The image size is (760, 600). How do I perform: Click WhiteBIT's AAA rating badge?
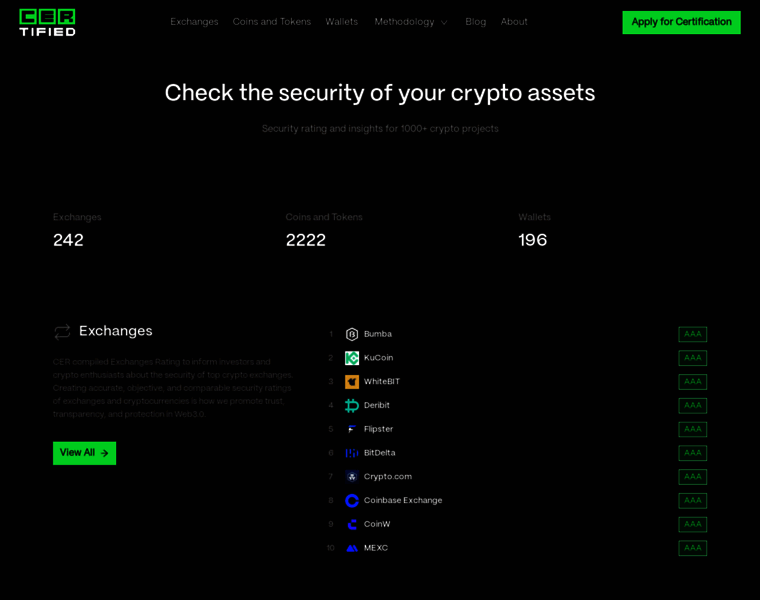[693, 382]
